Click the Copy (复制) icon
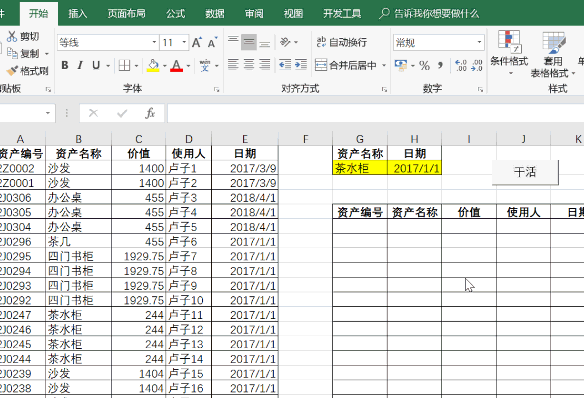Screen dimensions: 584x398 (12, 53)
